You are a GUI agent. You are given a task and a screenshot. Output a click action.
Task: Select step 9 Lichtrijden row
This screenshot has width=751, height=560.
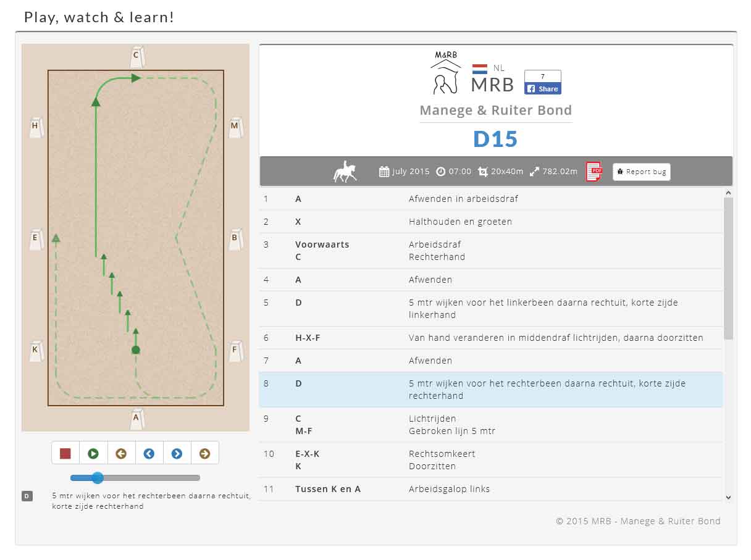[x=490, y=425]
